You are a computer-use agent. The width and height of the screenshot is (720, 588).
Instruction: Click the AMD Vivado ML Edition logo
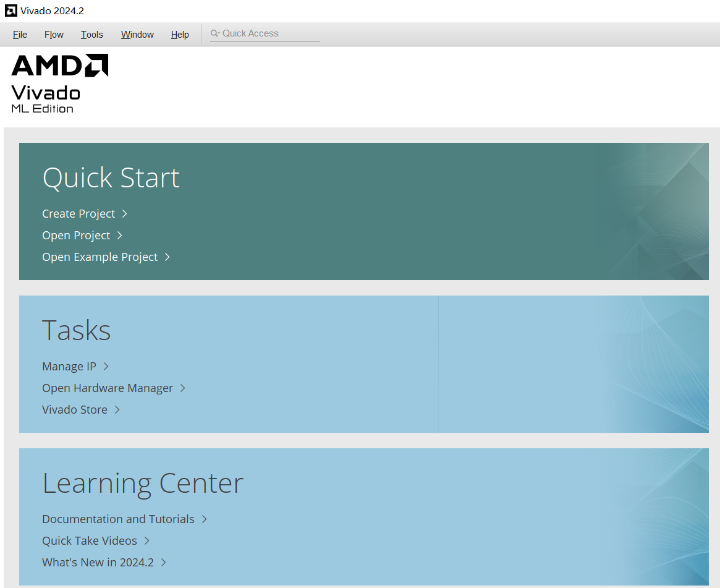pyautogui.click(x=60, y=83)
